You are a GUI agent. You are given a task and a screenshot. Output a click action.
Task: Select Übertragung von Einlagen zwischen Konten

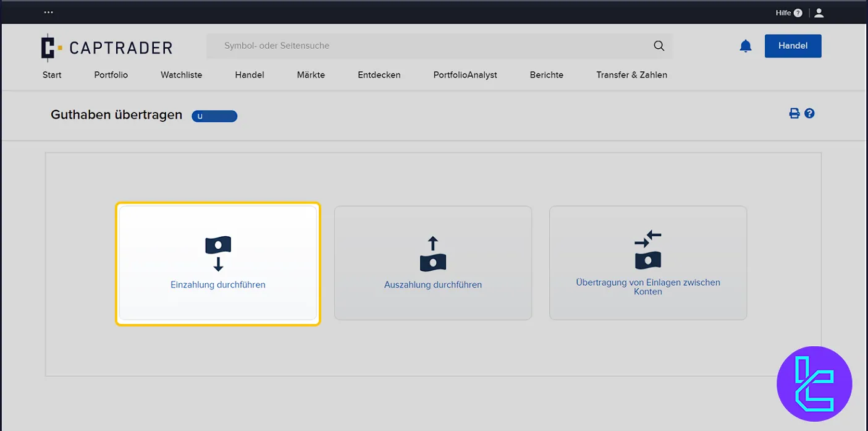pos(648,263)
